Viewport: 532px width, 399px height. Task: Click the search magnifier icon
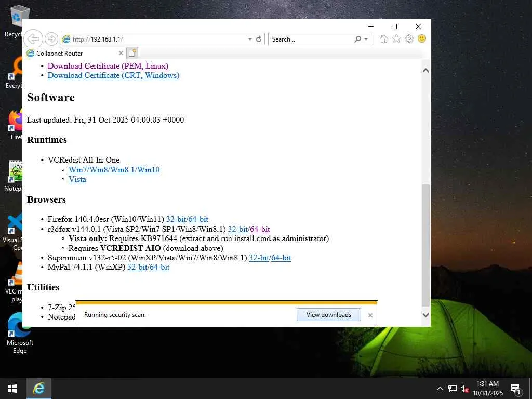[x=357, y=39]
